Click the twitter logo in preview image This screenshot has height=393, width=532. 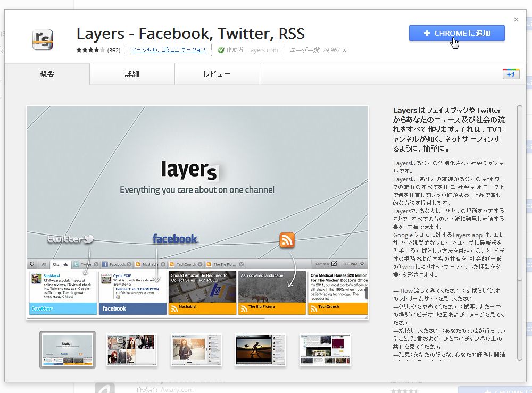point(70,239)
